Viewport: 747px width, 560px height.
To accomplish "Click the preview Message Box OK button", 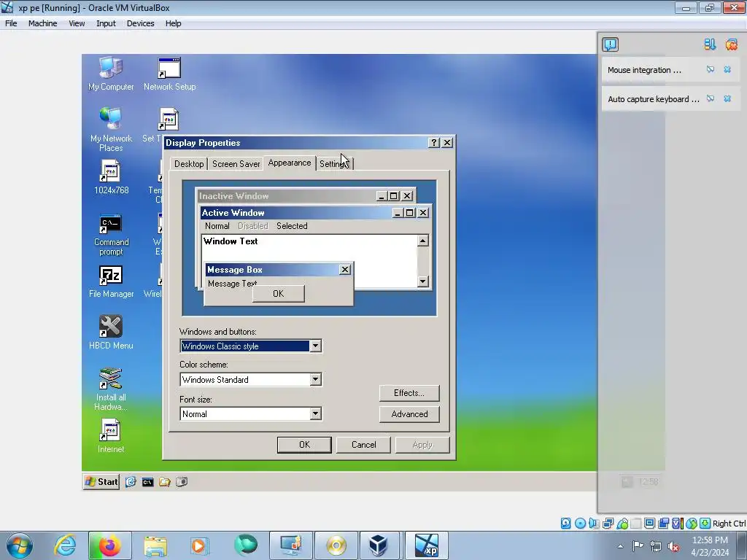I will [278, 294].
